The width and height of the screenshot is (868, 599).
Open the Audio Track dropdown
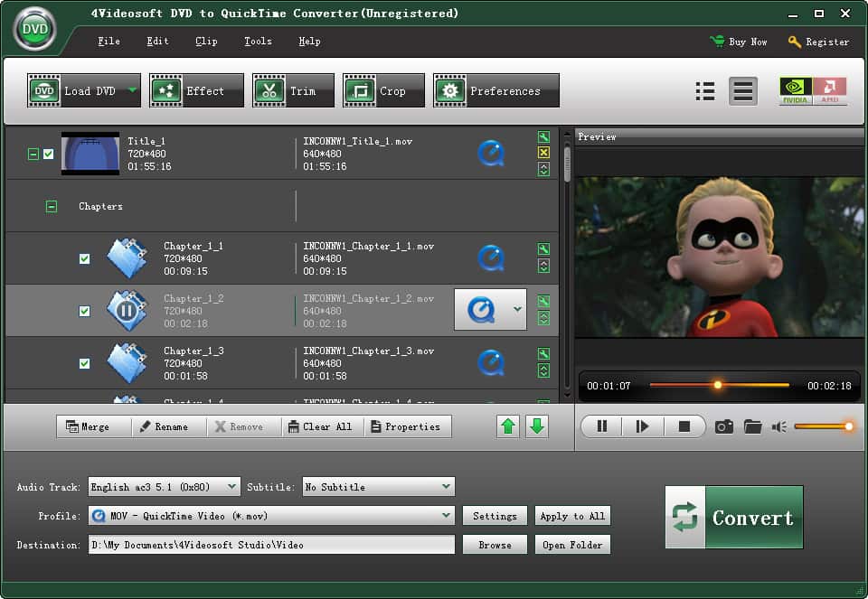click(x=164, y=486)
